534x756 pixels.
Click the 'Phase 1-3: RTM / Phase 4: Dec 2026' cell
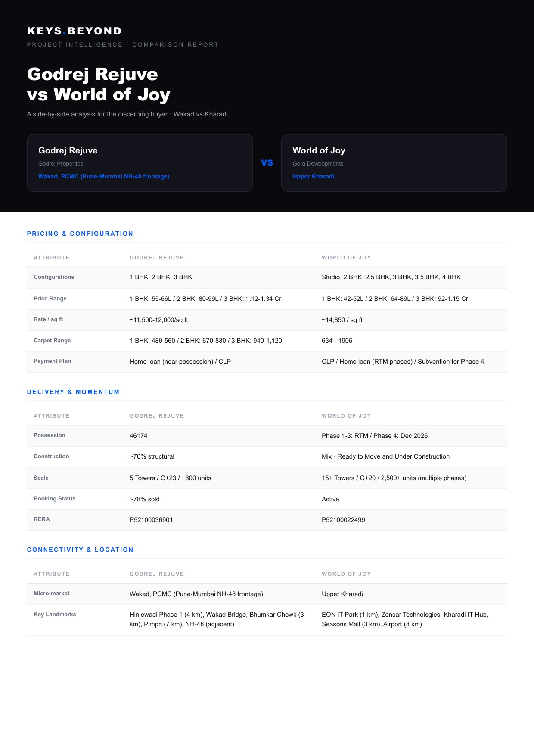375,436
